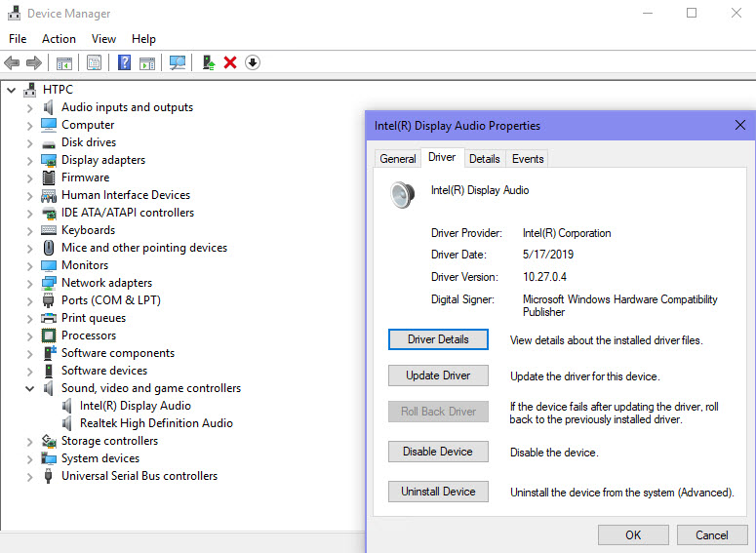Viewport: 756px width, 553px height.
Task: Expand Universal Serial Bus controllers chevron
Action: 29,477
